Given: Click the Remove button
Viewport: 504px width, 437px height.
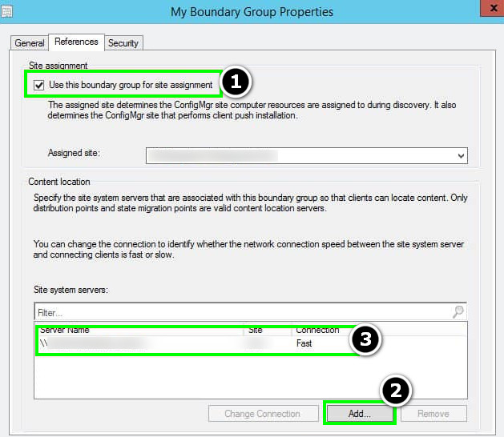Looking at the screenshot, I should [433, 414].
